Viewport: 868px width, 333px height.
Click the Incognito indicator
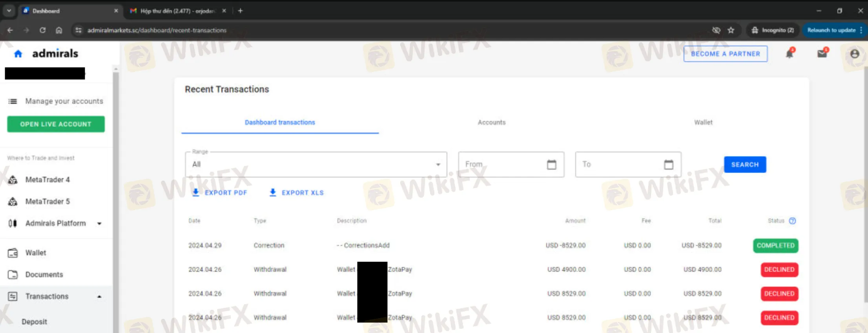click(x=773, y=30)
